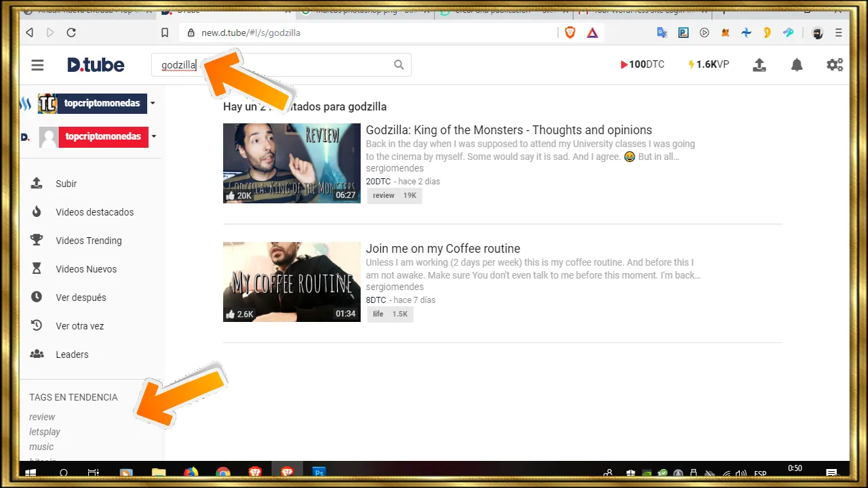
Task: Open the Brave Shields lion icon
Action: [570, 33]
